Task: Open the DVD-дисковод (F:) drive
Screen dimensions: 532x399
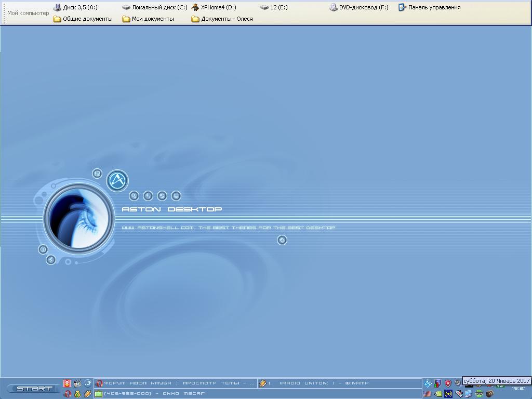Action: (358, 7)
